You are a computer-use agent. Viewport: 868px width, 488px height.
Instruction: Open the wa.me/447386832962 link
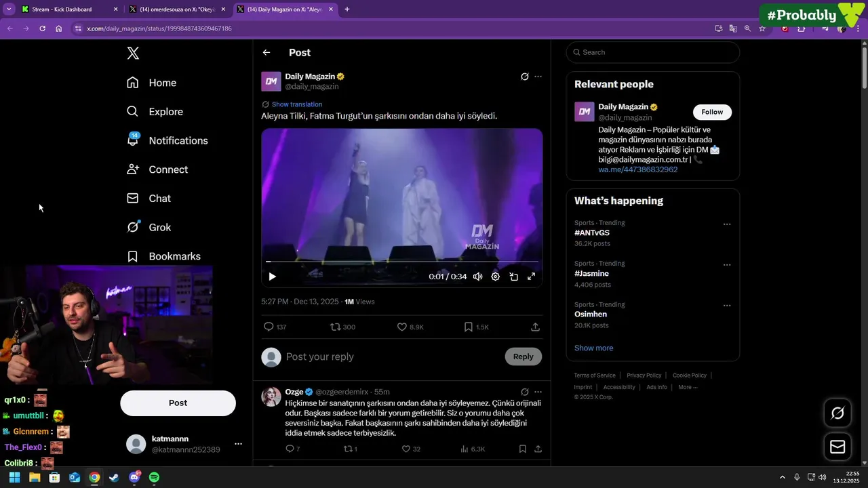coord(637,169)
